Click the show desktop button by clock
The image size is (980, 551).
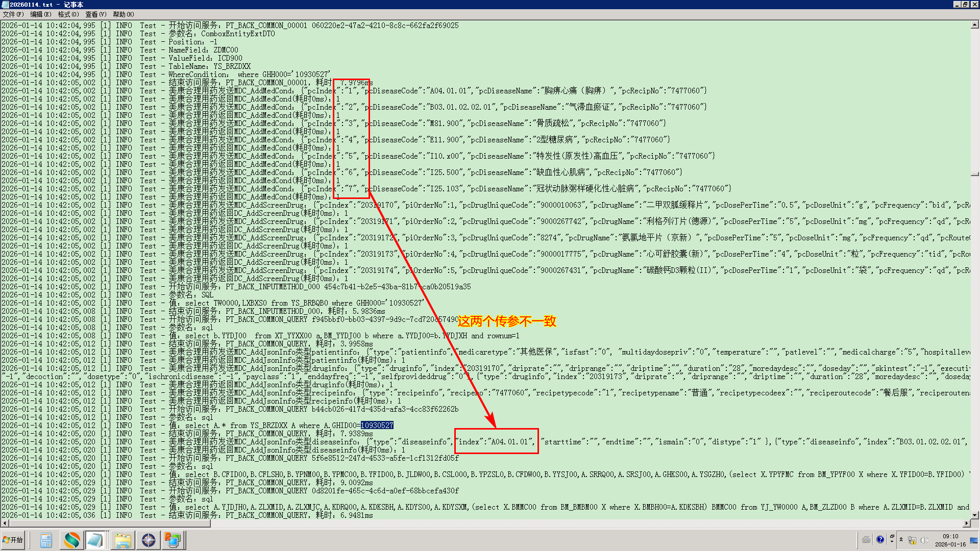(974, 540)
